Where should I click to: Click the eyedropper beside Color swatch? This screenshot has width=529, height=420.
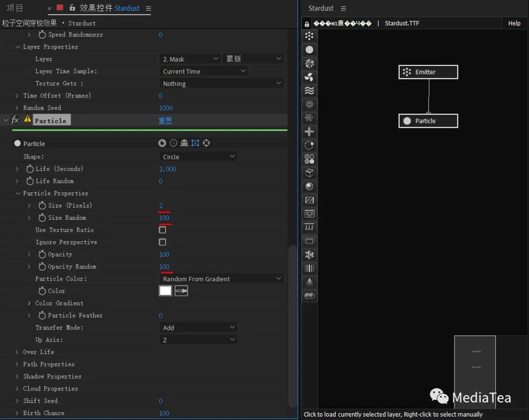181,291
